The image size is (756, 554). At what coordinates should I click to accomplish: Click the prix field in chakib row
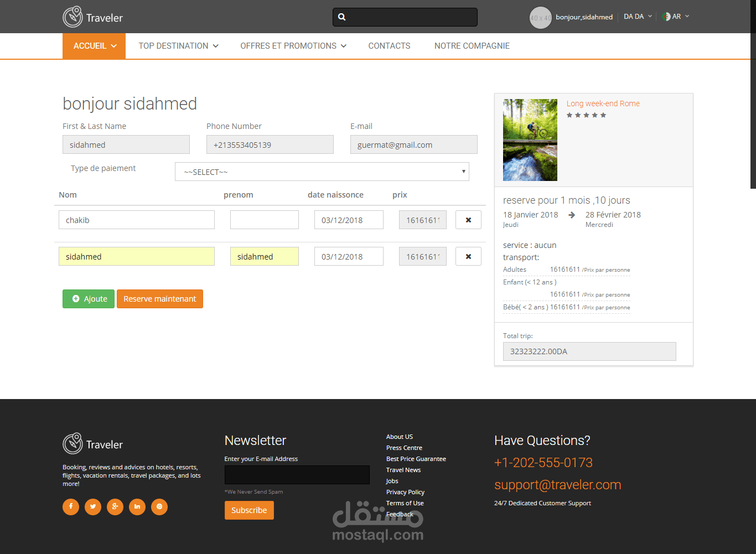(423, 220)
